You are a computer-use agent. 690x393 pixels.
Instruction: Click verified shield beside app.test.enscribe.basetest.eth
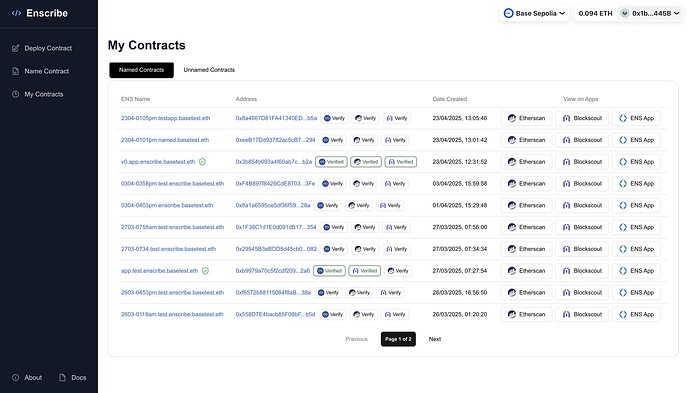click(206, 271)
